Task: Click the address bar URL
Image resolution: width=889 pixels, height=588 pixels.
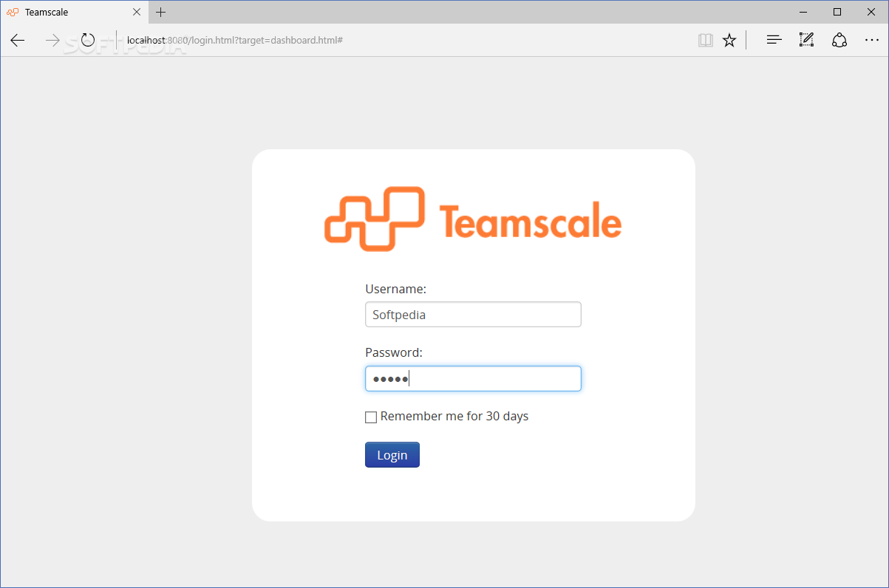Action: (235, 40)
